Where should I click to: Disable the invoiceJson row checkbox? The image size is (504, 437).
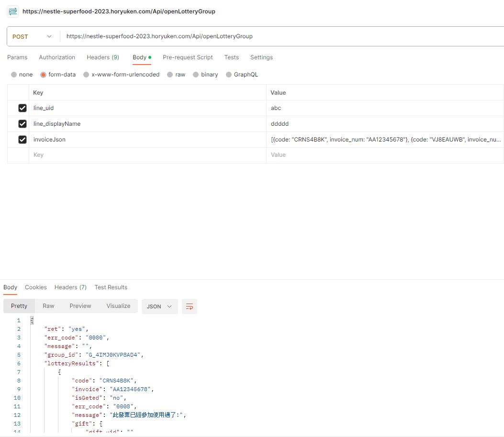pyautogui.click(x=22, y=140)
